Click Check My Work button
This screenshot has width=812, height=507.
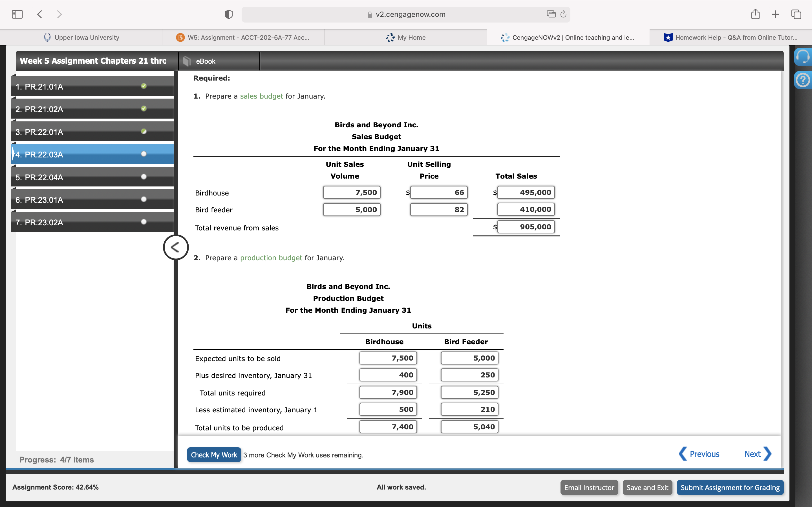(x=214, y=455)
